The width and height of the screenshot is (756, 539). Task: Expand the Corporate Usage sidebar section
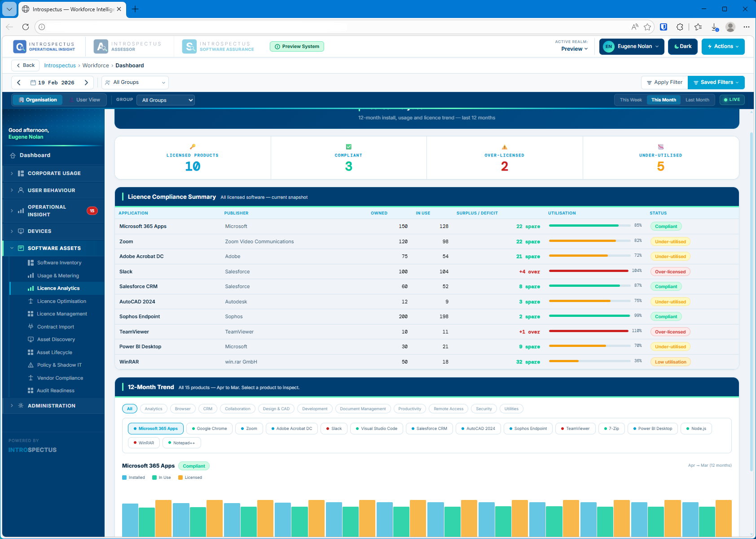(54, 174)
